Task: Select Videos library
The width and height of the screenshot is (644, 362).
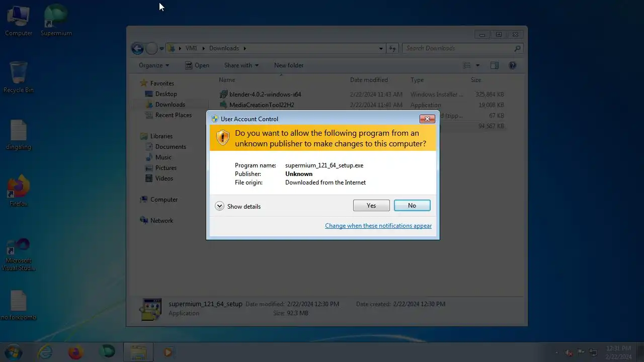Action: coord(164,178)
